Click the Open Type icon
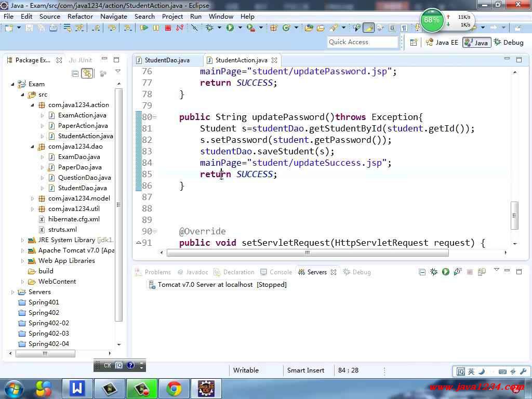 (309, 28)
